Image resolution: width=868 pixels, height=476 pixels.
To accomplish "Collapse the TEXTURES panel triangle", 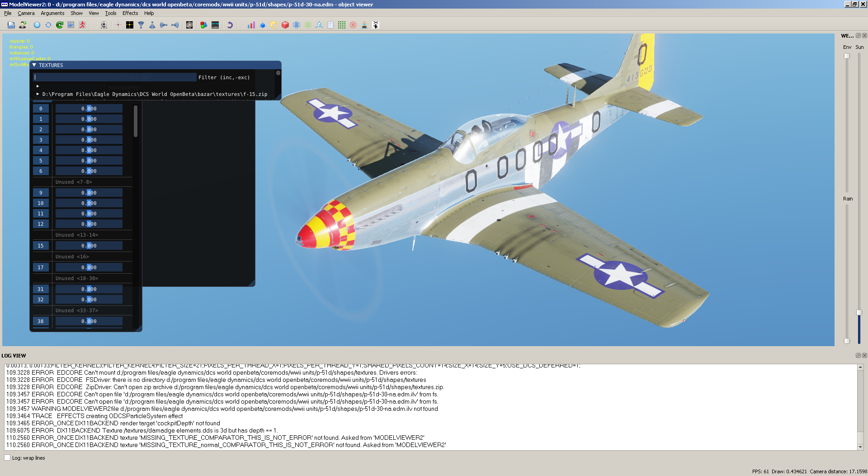I will pyautogui.click(x=34, y=65).
